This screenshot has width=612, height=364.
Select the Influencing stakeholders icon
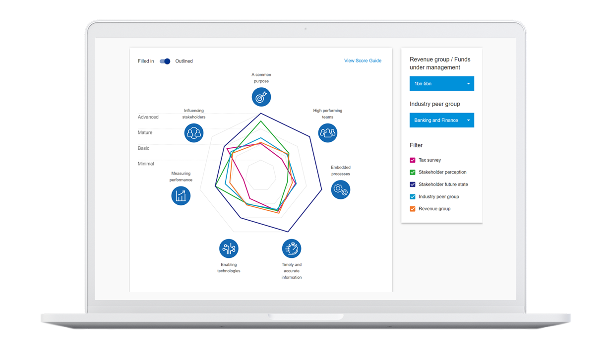point(193,132)
